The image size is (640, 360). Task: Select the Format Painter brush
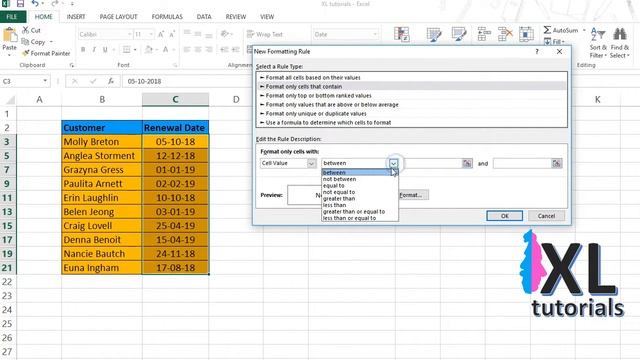26,53
